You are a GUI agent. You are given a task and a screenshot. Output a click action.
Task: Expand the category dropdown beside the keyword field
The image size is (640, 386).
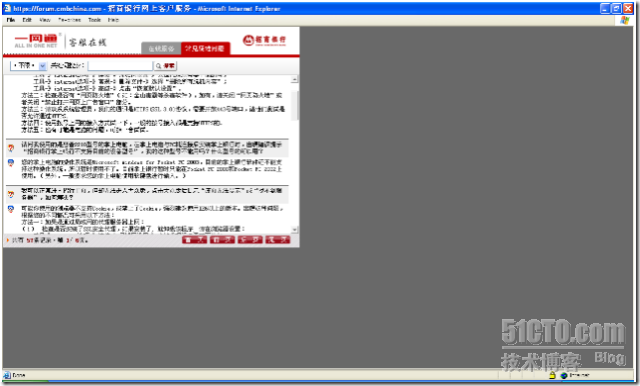pyautogui.click(x=42, y=66)
